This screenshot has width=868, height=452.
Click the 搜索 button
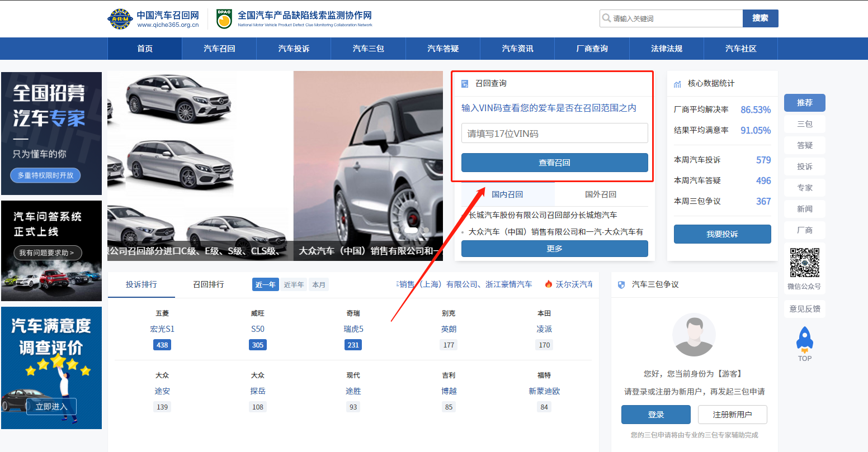761,18
